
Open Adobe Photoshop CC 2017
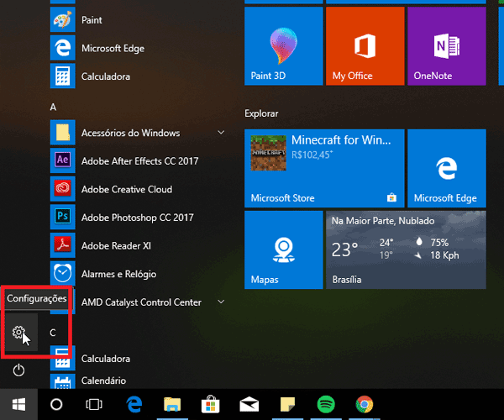click(x=139, y=218)
